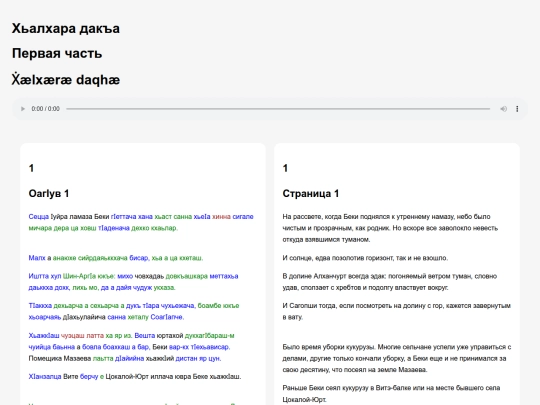Click the blue word "Малх"

(37, 258)
